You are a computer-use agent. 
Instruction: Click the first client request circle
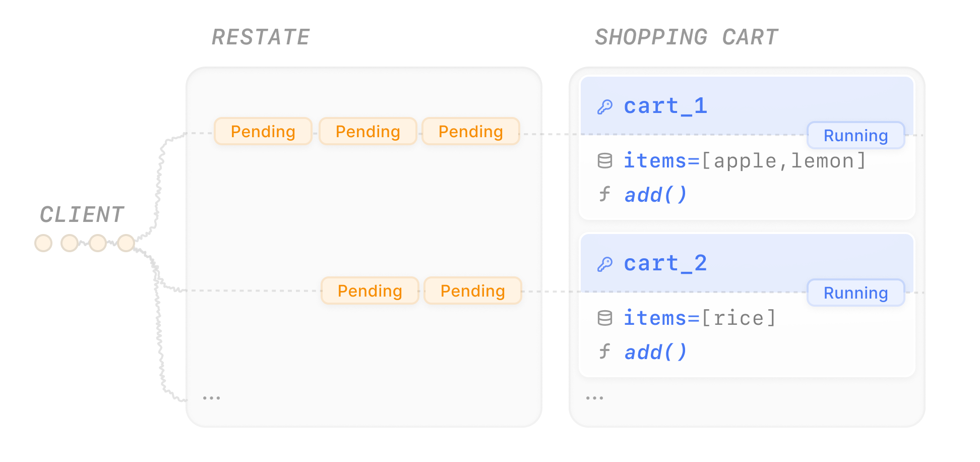(x=43, y=243)
